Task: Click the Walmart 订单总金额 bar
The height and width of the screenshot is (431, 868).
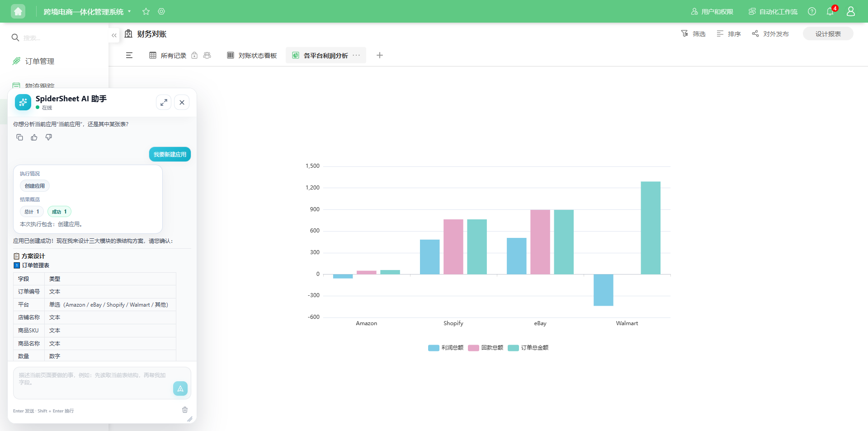Action: [651, 228]
